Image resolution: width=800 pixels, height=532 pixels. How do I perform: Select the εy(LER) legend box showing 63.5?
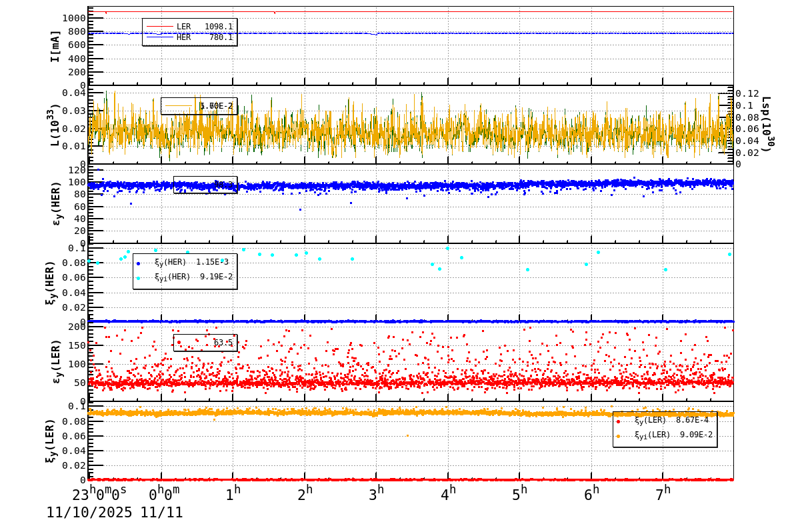pos(205,343)
